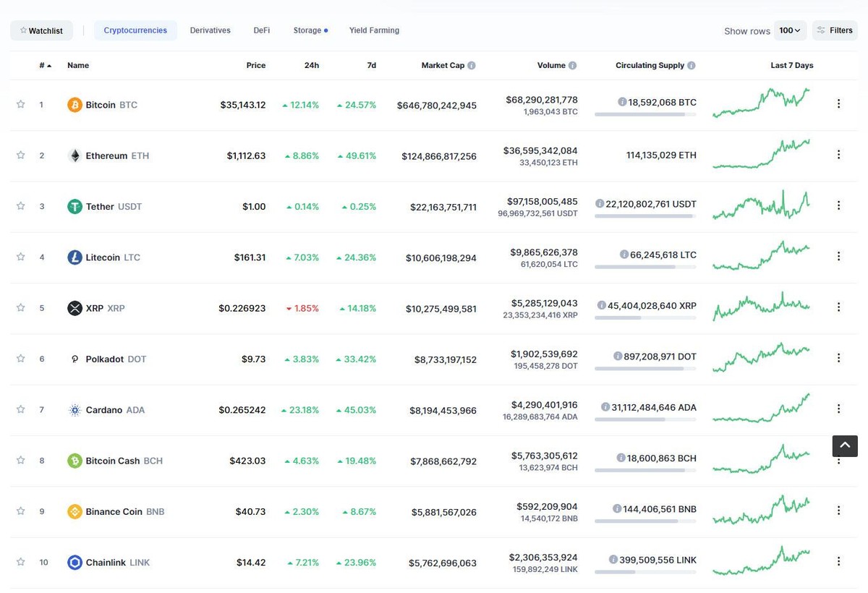Click the Chainlink LINK logo icon

[x=75, y=562]
